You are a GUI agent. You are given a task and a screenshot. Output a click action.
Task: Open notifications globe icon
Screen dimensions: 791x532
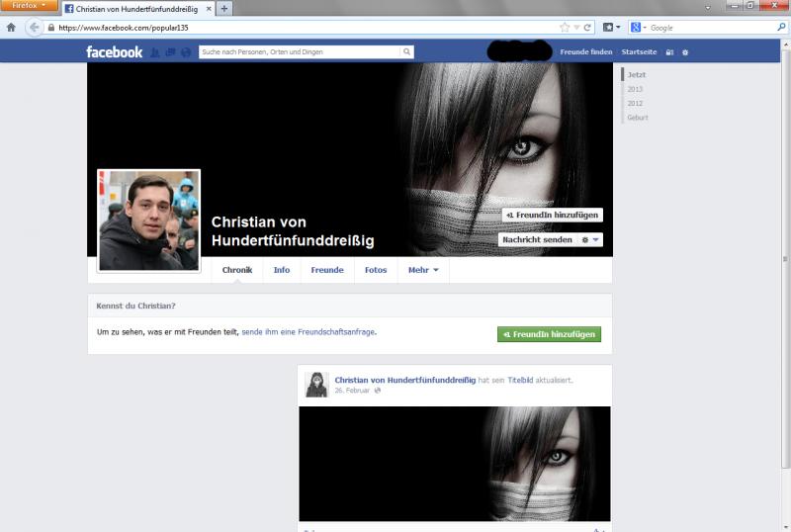click(x=185, y=52)
